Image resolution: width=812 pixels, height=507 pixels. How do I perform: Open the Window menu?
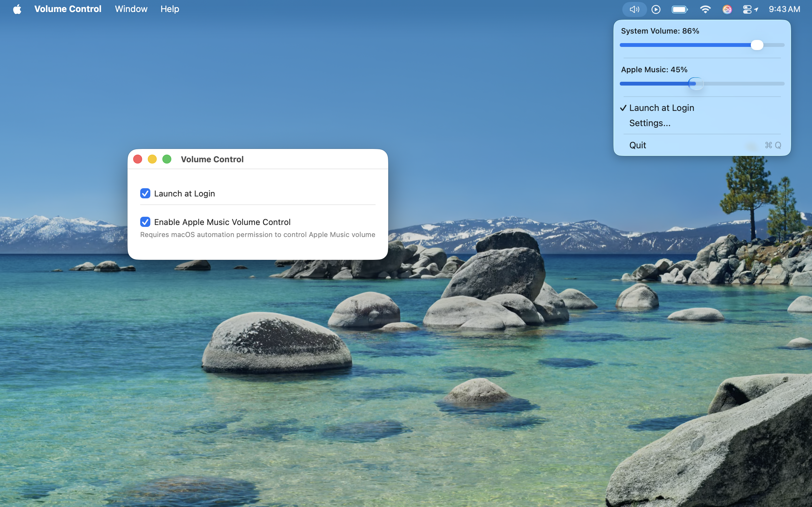pos(131,9)
